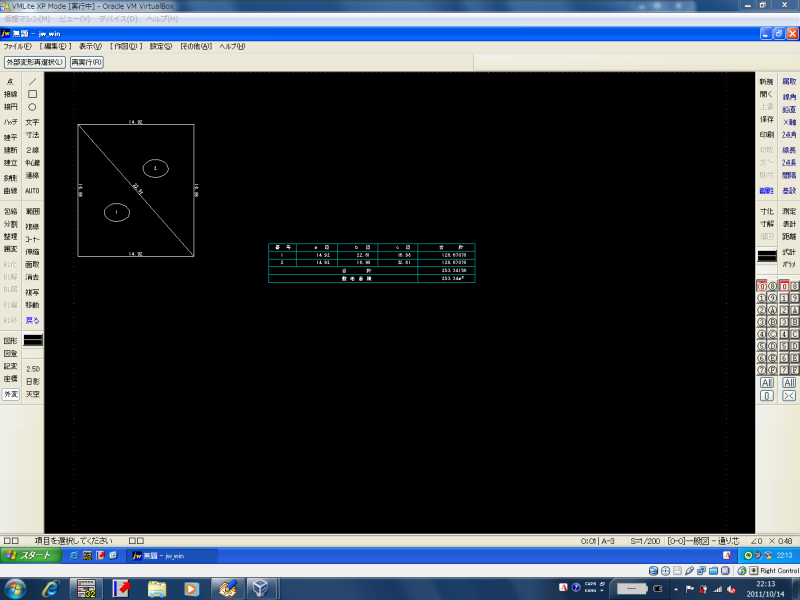Viewport: 800px width, 600px height.
Task: Select the 移動 move tool
Action: pos(32,304)
